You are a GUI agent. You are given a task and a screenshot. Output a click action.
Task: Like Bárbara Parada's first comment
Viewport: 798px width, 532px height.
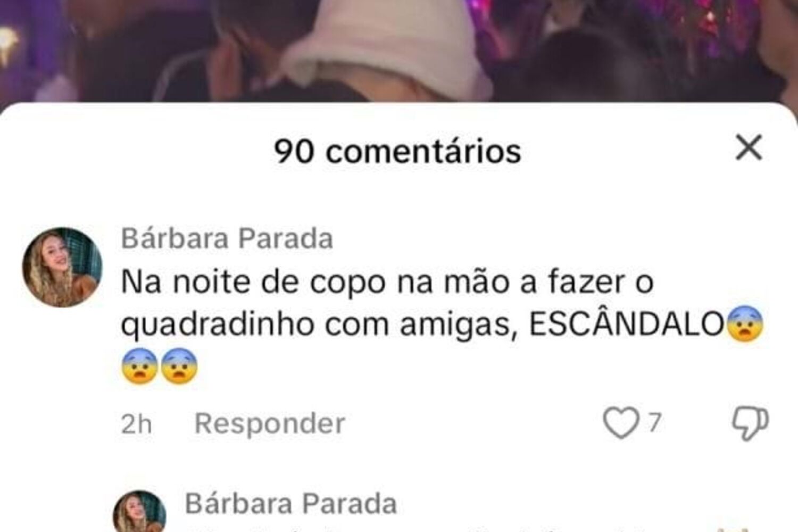coord(620,423)
